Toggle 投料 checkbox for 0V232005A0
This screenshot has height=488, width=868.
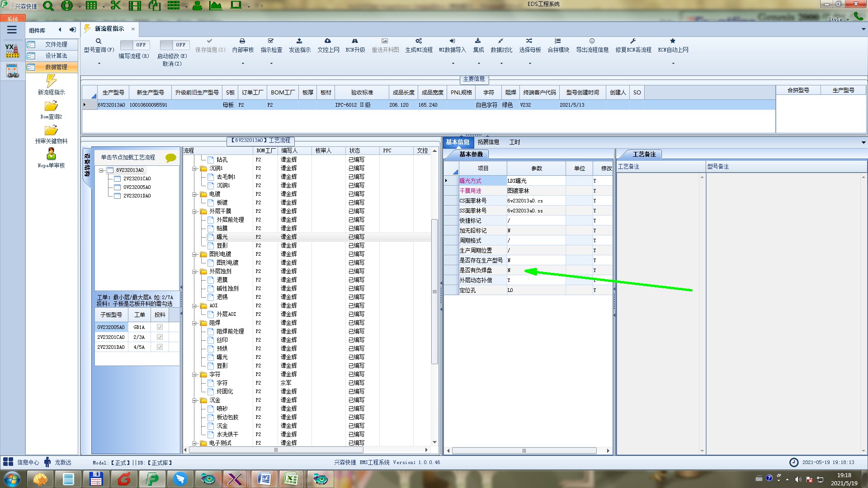[160, 327]
